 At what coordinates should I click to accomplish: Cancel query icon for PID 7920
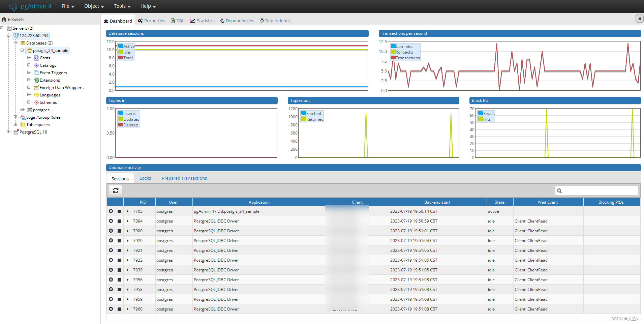(x=111, y=240)
